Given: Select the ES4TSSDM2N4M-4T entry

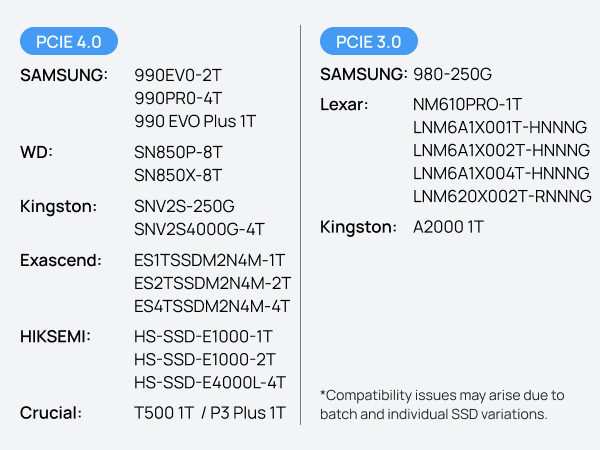Looking at the screenshot, I should (x=212, y=306).
